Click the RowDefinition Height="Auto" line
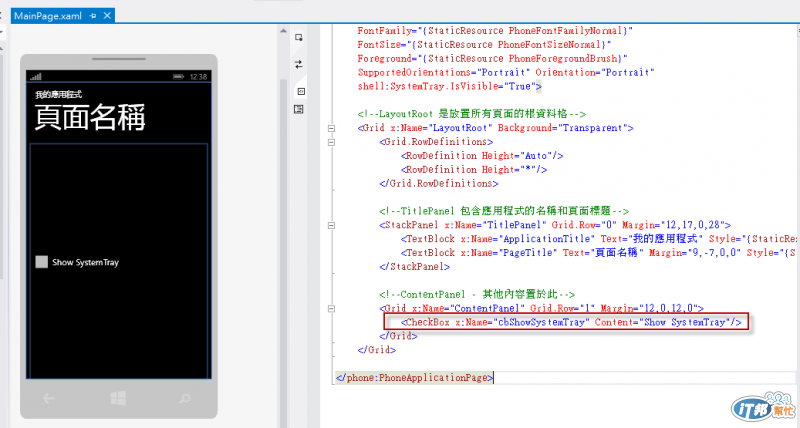 point(482,156)
